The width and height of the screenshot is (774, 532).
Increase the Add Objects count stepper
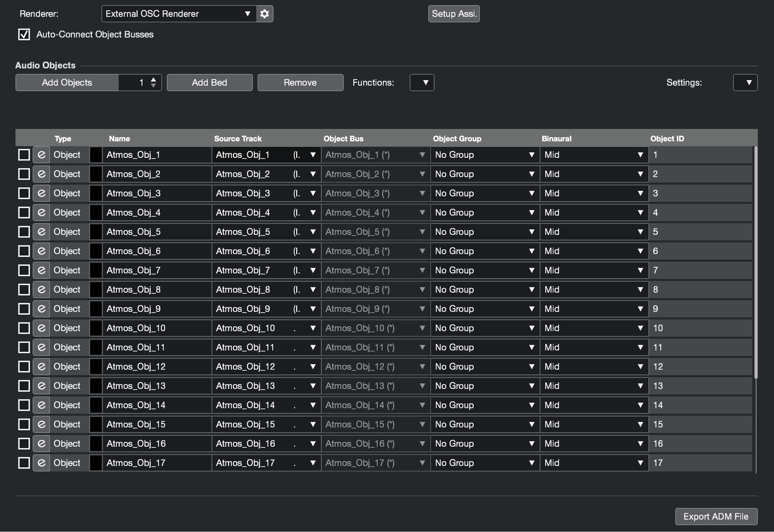(x=153, y=79)
